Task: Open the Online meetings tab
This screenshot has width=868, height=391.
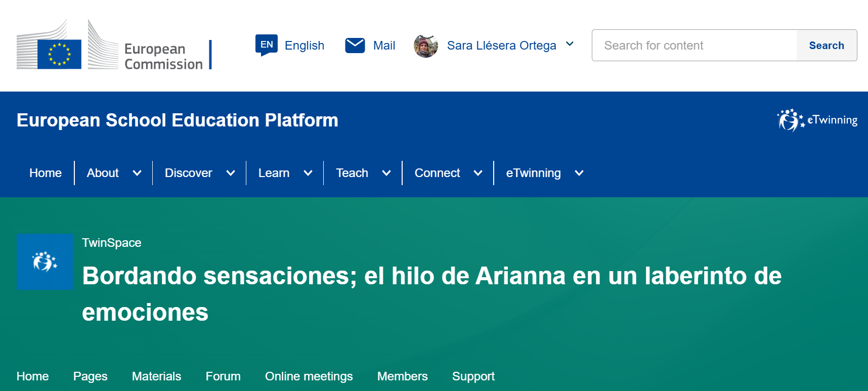Action: click(309, 376)
